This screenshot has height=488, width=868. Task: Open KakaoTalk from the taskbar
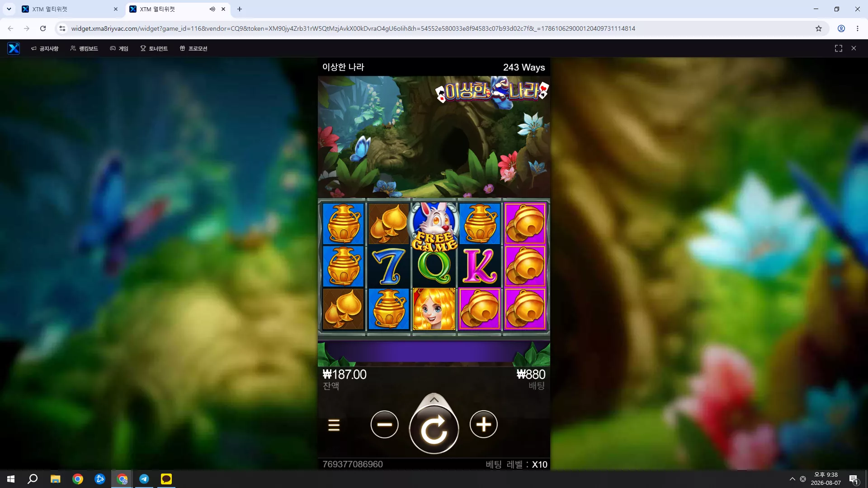click(166, 479)
